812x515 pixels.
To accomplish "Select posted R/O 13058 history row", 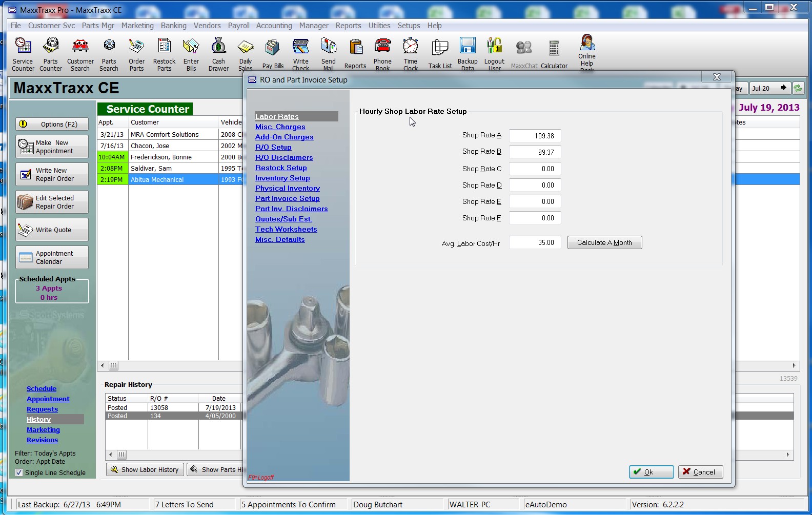I will (173, 407).
